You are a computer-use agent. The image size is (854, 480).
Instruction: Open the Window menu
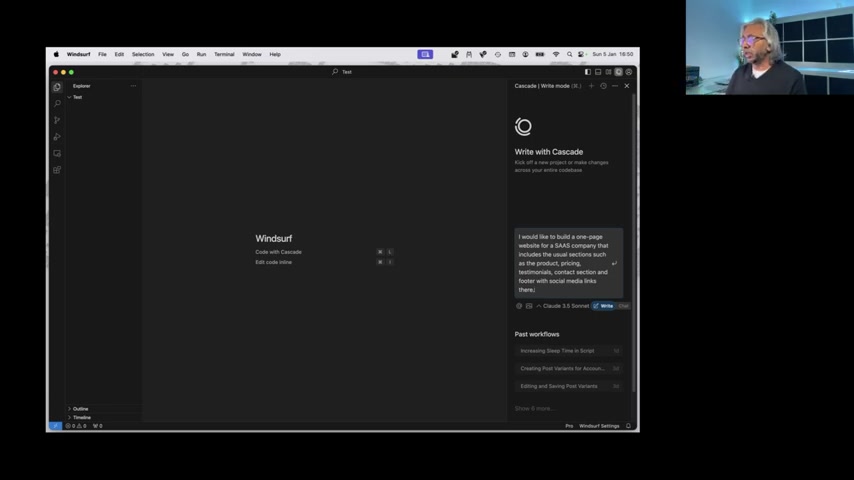point(252,54)
